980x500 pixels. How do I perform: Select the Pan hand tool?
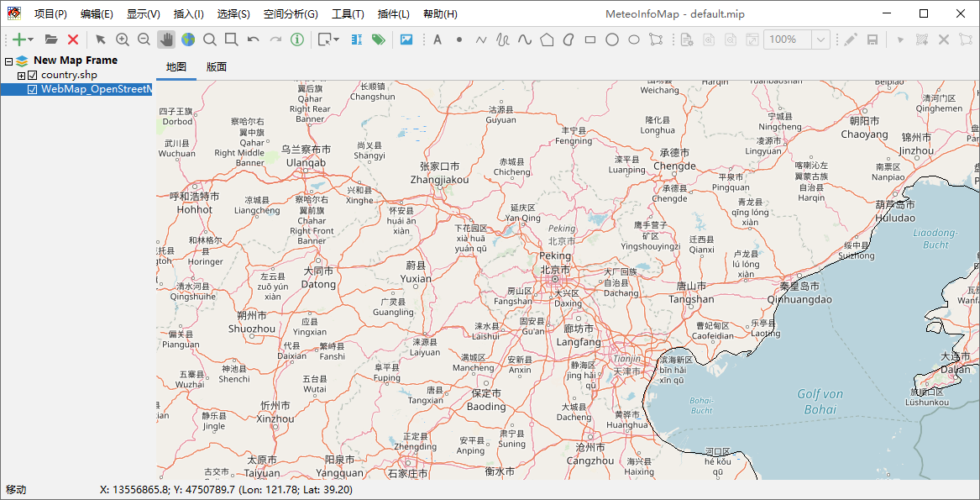[x=166, y=39]
